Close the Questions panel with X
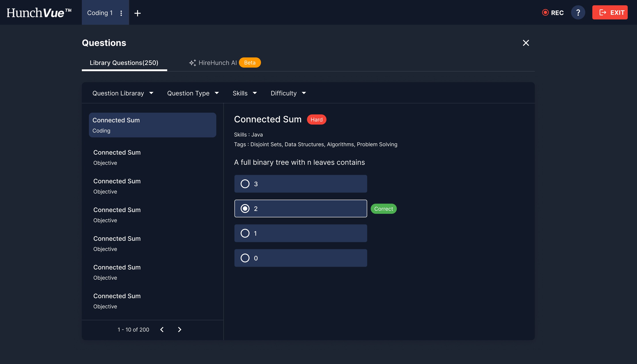 click(526, 43)
